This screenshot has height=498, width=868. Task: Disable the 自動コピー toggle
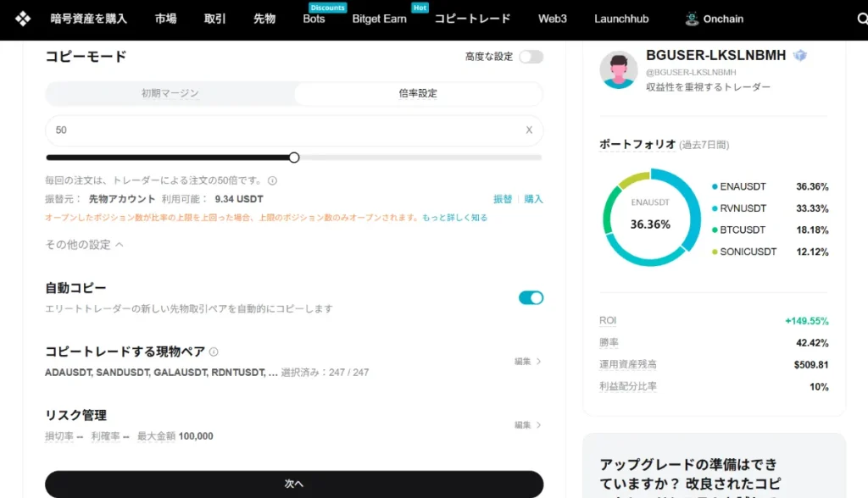coord(531,297)
